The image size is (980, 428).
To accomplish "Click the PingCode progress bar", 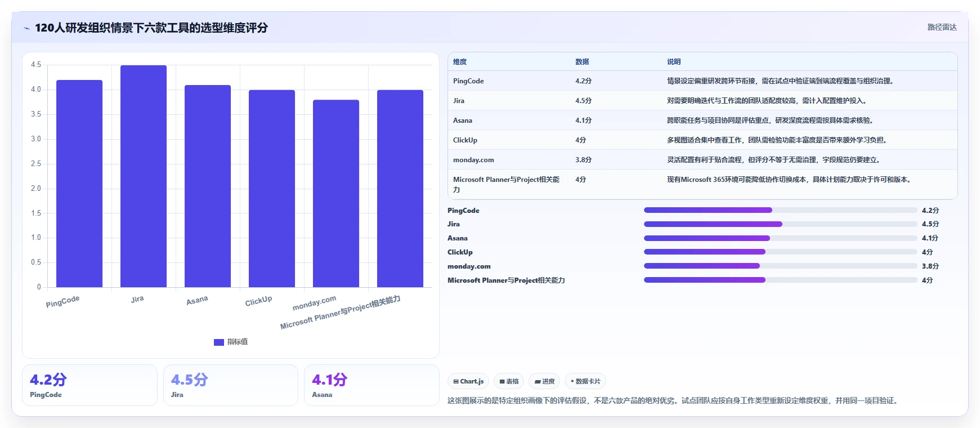I will (781, 210).
